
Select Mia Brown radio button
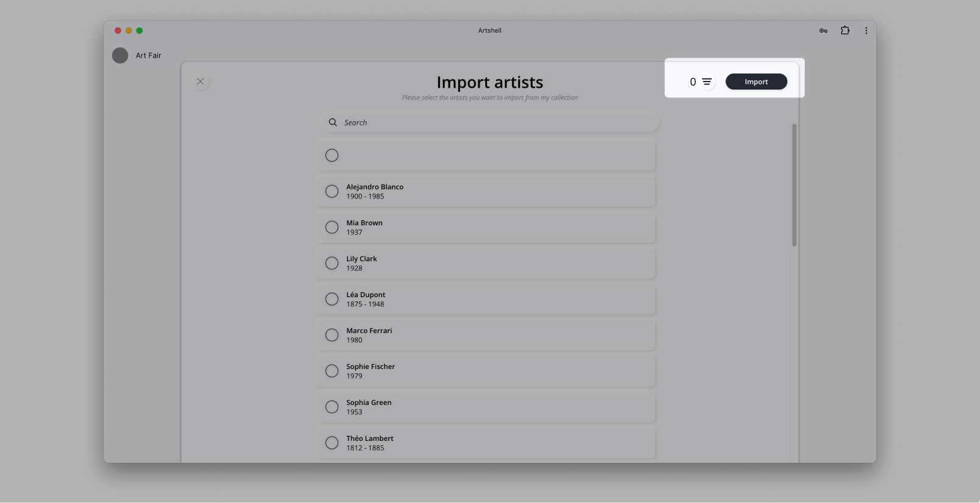tap(332, 227)
